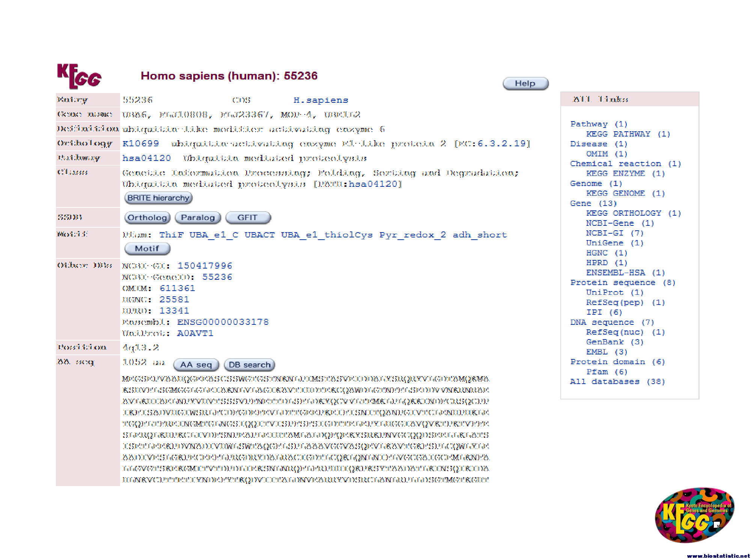Open NCBI-GI (7) link
The width and height of the screenshot is (751, 560).
click(615, 233)
